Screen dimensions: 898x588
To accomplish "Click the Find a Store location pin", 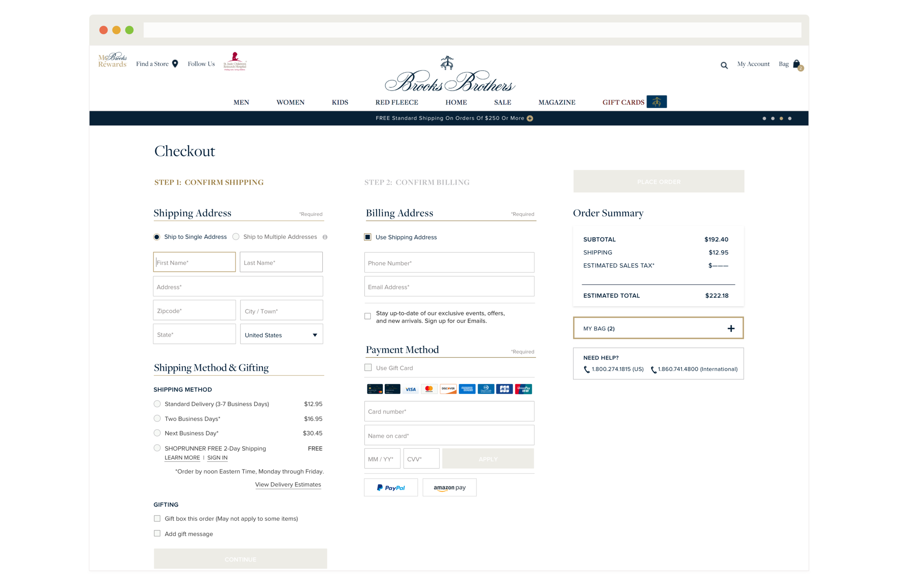I will 175,64.
